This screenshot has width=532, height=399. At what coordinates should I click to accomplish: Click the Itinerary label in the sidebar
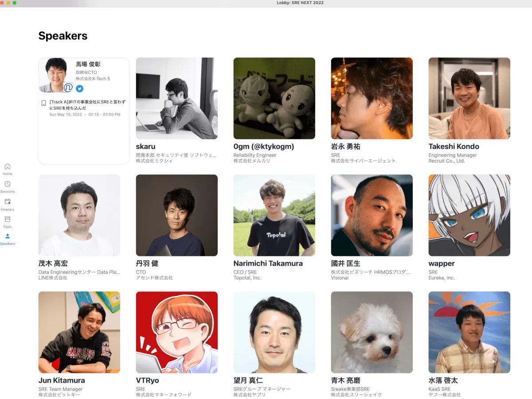(8, 209)
